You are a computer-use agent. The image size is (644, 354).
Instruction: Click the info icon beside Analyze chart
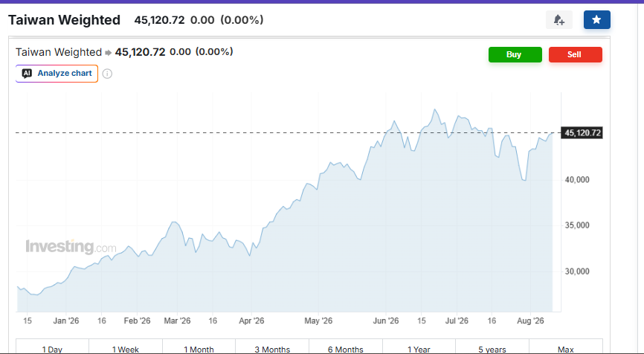tap(107, 74)
